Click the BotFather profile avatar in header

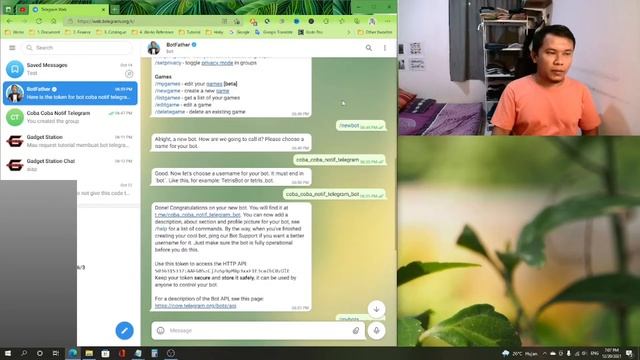point(154,48)
